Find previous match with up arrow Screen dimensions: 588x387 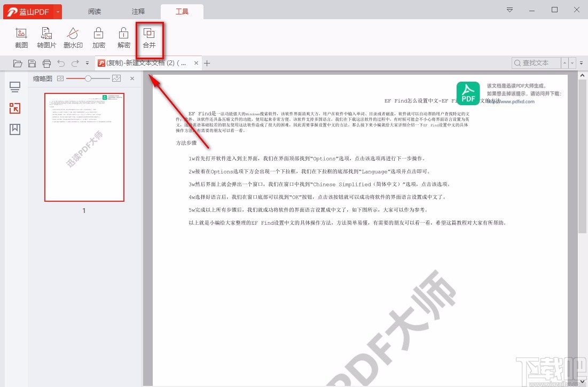tap(565, 63)
